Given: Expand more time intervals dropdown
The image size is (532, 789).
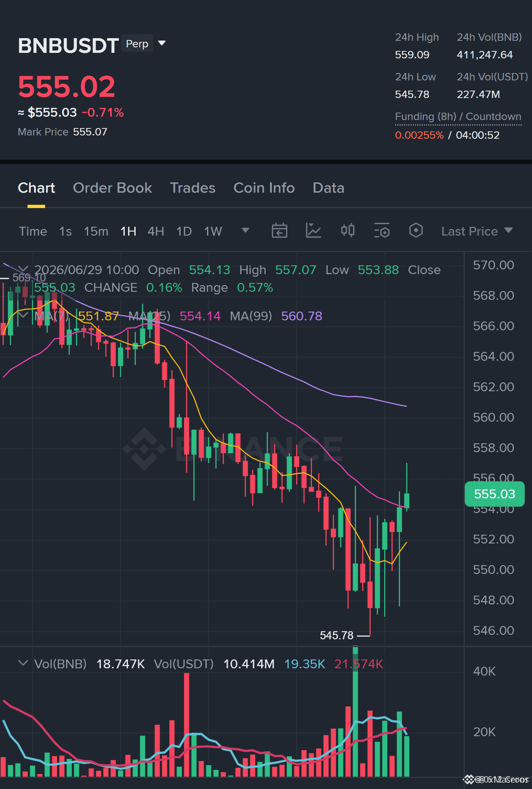Looking at the screenshot, I should pyautogui.click(x=245, y=230).
